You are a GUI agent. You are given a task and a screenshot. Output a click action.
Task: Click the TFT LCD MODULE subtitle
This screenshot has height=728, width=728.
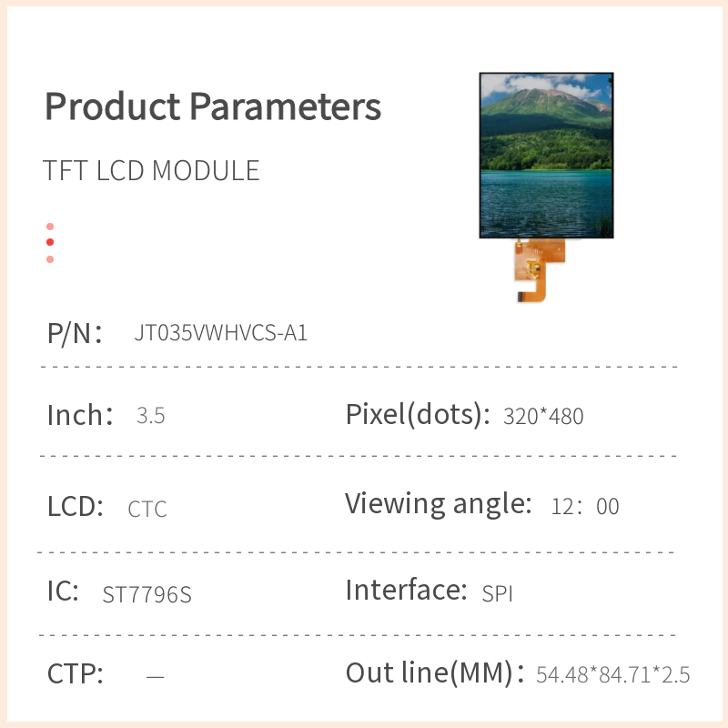click(151, 171)
